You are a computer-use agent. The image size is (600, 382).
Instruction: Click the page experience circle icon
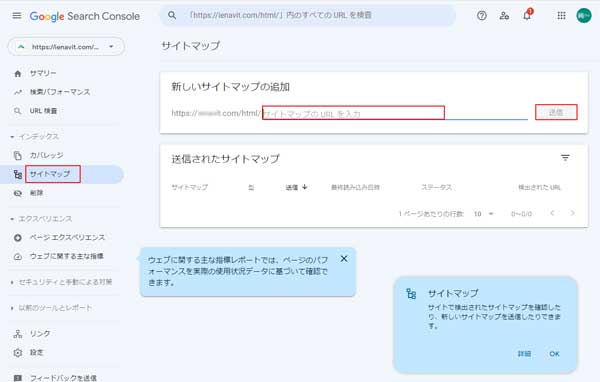pyautogui.click(x=18, y=238)
